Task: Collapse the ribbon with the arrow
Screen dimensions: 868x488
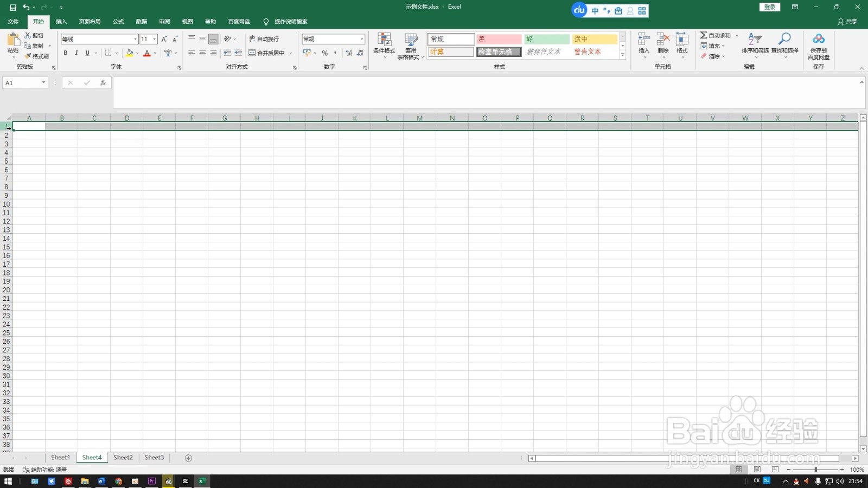Action: pos(861,68)
